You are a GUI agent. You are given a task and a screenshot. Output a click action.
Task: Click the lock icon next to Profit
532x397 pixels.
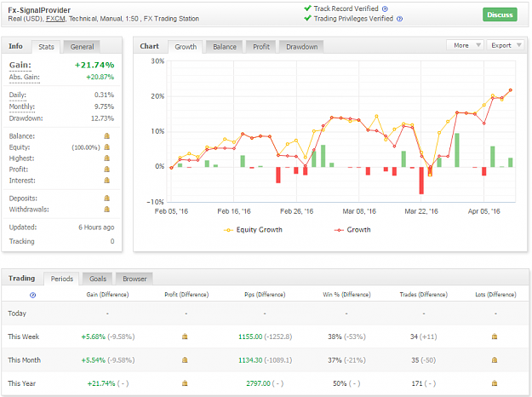[x=107, y=170]
